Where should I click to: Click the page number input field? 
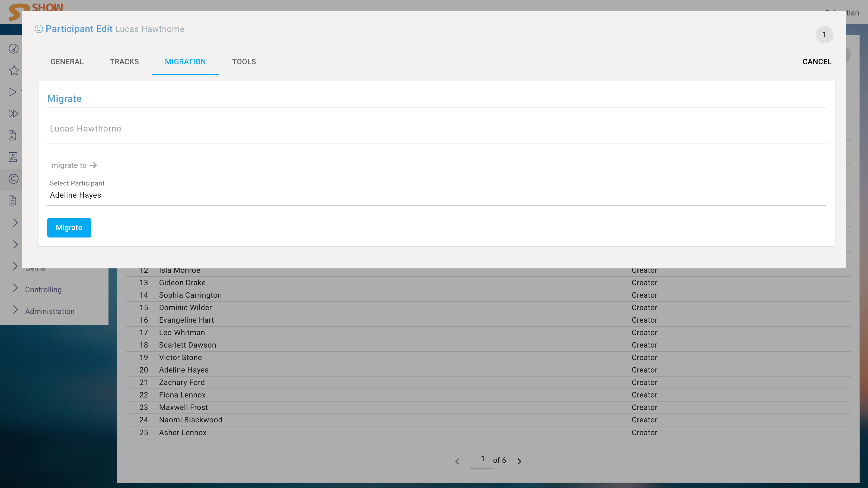coord(482,459)
